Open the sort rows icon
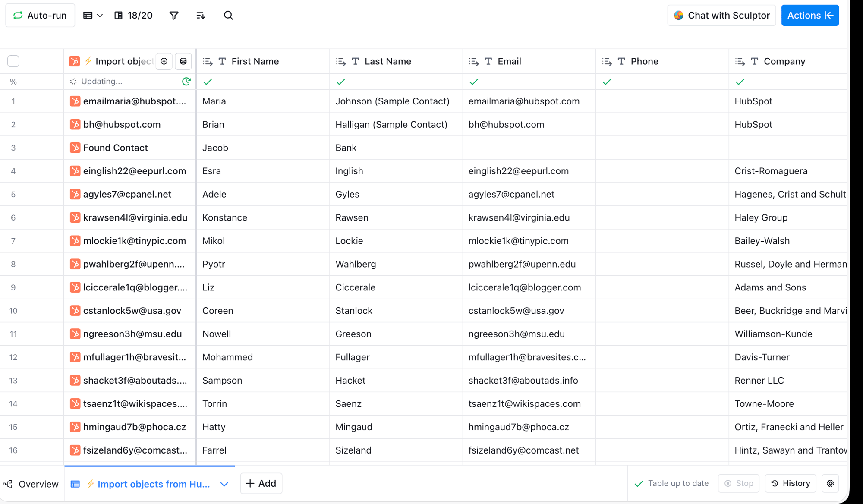The width and height of the screenshot is (863, 504). pyautogui.click(x=201, y=16)
